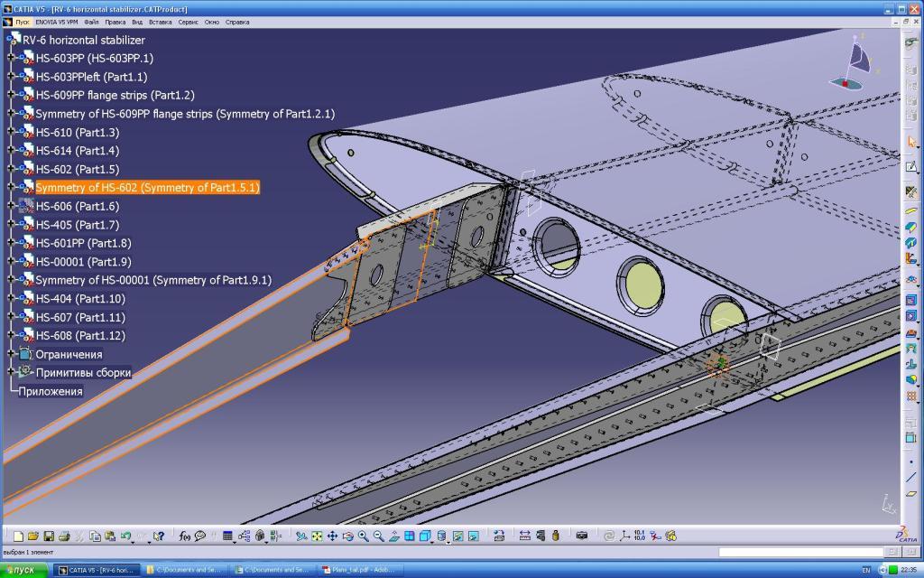
Task: Expand the HS-608 (Part1.12) node
Action: pos(11,335)
